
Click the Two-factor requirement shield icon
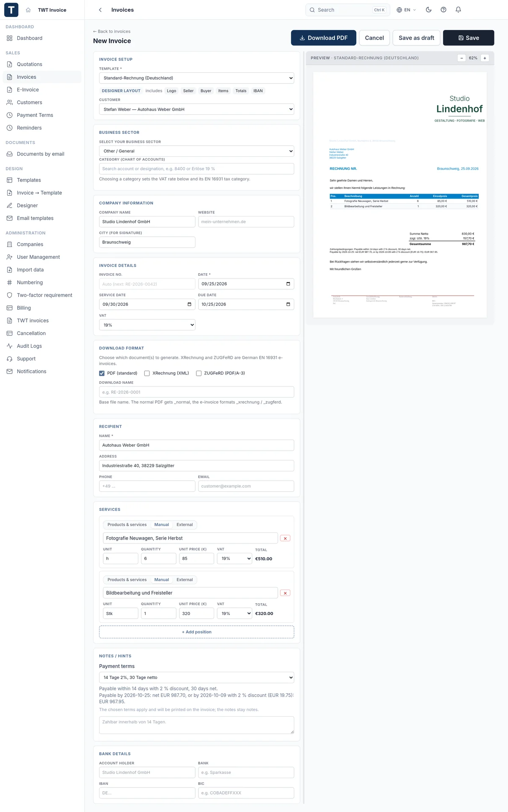point(10,295)
